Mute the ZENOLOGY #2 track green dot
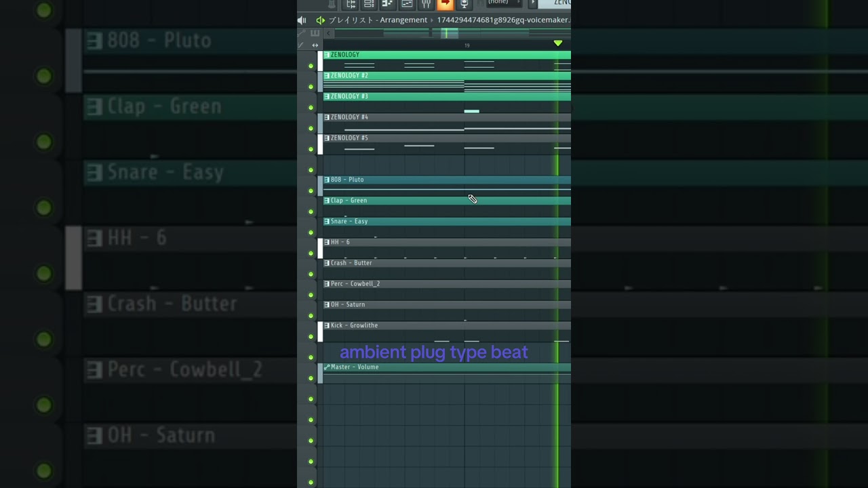The image size is (868, 488). 311,87
